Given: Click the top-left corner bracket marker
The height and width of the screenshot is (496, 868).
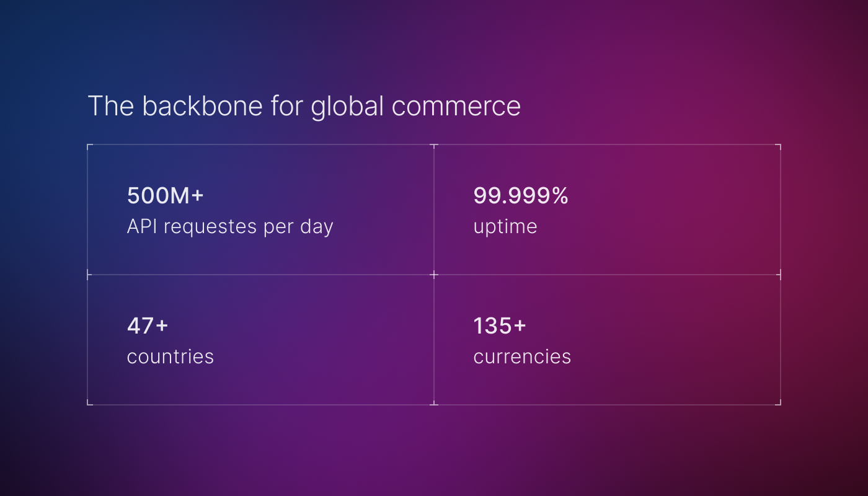Looking at the screenshot, I should [x=88, y=145].
